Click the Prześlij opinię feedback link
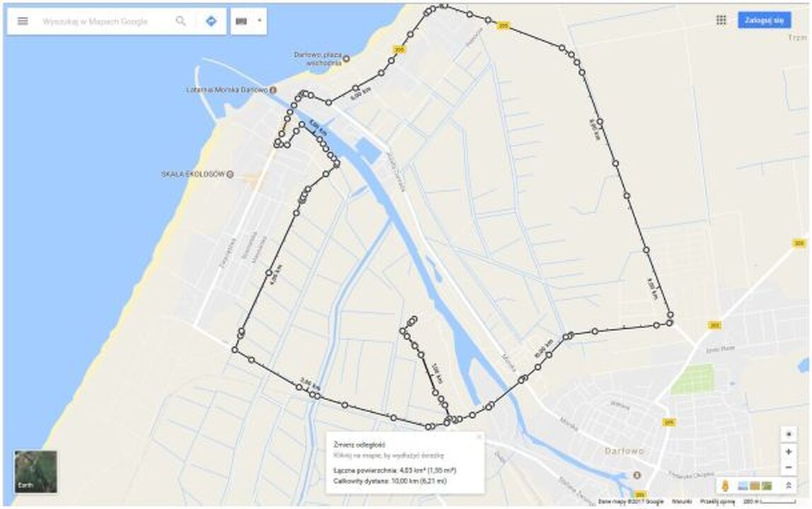 coord(718,502)
